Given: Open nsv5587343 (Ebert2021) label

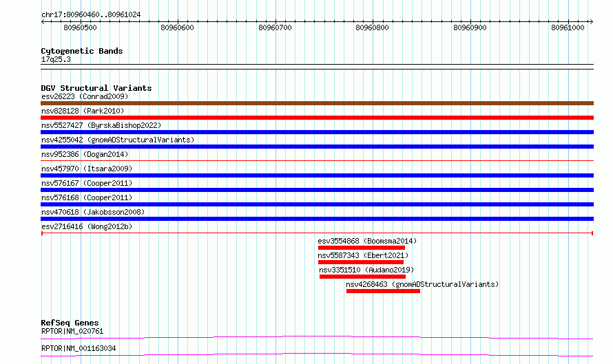Looking at the screenshot, I should tap(363, 255).
